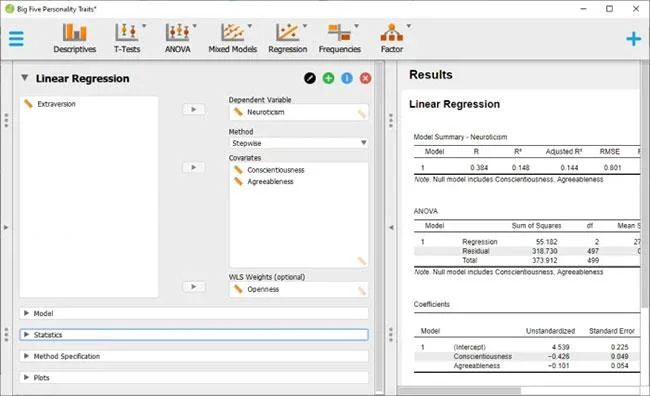This screenshot has height=396, width=650.
Task: Open the Method Stepwise dropdown
Action: pos(298,143)
